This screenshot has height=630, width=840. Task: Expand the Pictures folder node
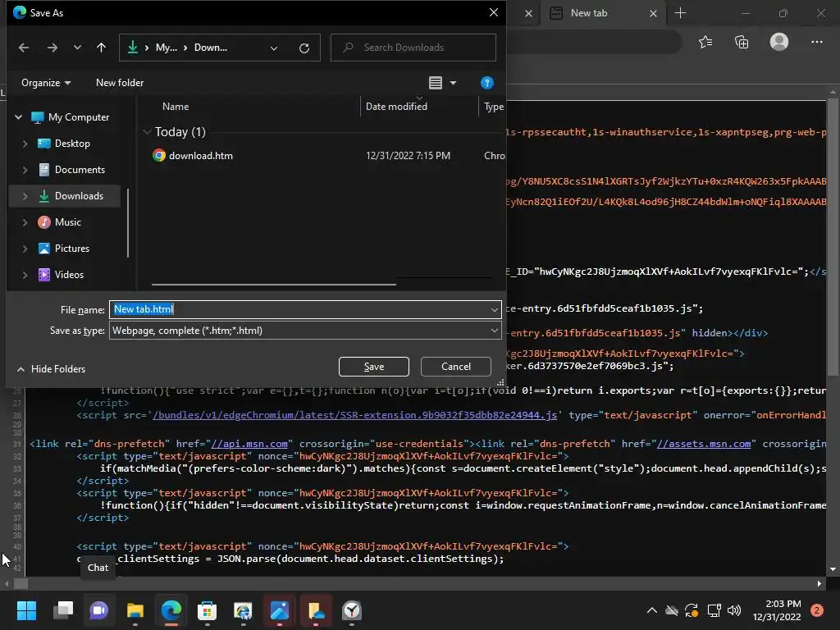(x=25, y=249)
